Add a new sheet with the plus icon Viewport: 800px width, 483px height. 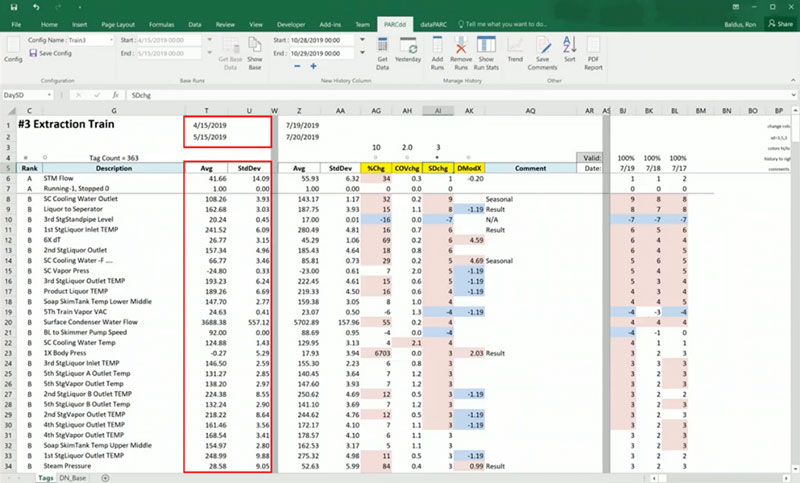pos(105,478)
